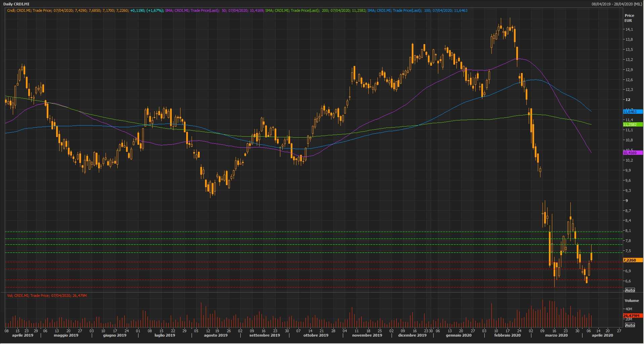
Task: Click the 08/04/2019 - 28/04/2020 date range
Action: pyautogui.click(x=617, y=4)
